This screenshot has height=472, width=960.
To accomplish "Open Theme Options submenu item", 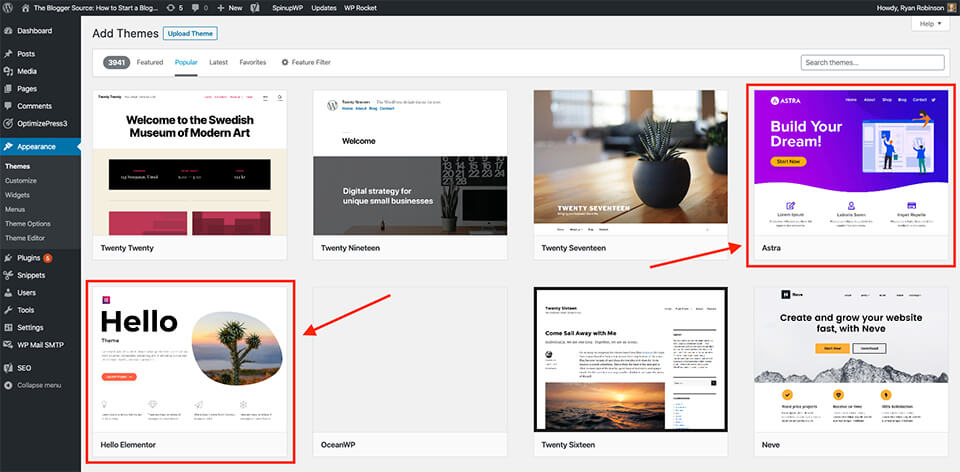I will [x=28, y=223].
